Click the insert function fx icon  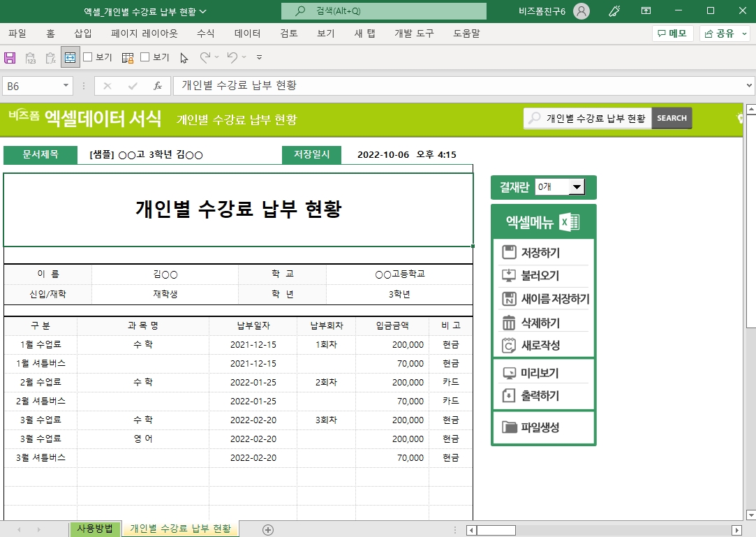(x=158, y=86)
